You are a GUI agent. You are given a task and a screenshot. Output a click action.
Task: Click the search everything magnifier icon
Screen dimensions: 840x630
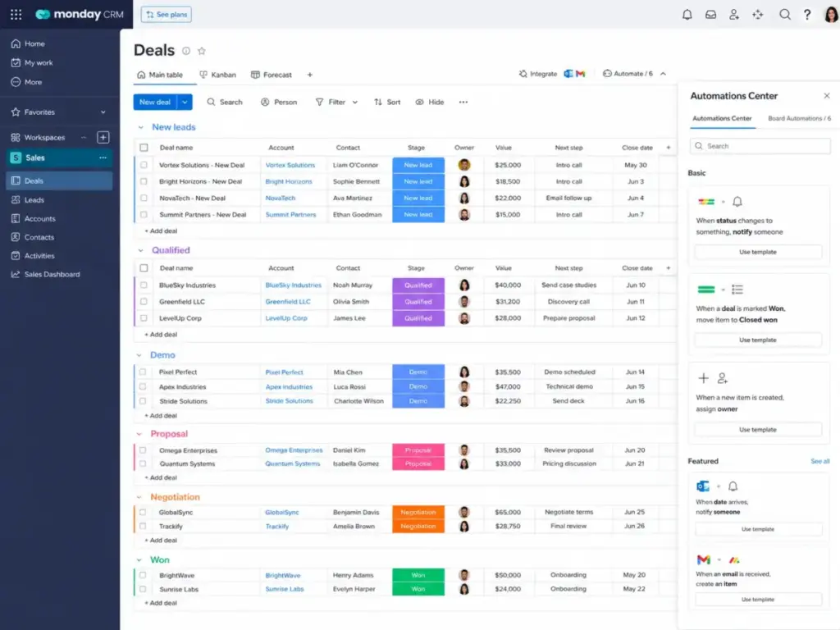click(784, 15)
